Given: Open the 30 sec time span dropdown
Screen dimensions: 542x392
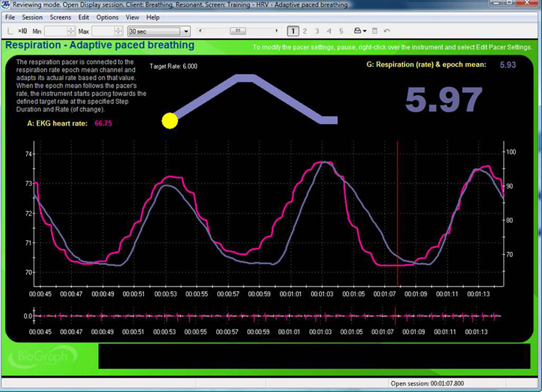Looking at the screenshot, I should click(186, 31).
